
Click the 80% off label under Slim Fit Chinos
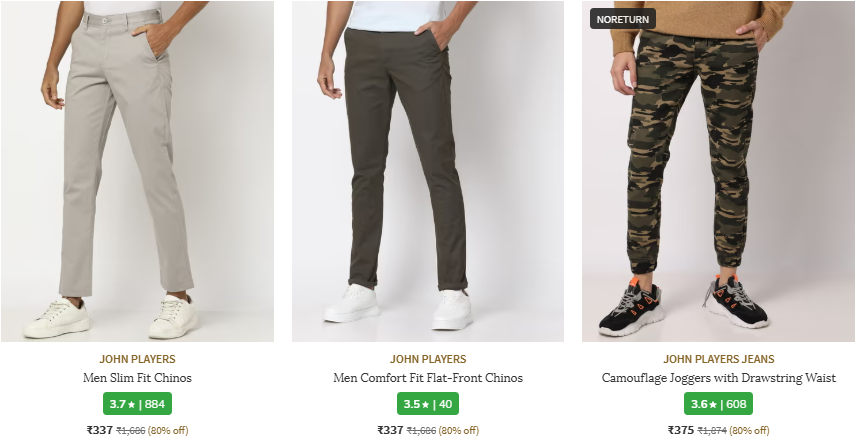point(168,431)
